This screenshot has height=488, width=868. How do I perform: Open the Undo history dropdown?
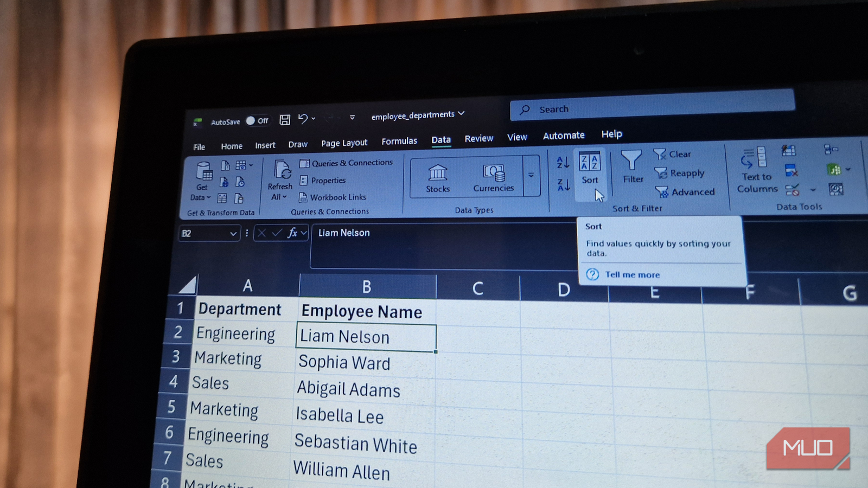click(x=314, y=119)
